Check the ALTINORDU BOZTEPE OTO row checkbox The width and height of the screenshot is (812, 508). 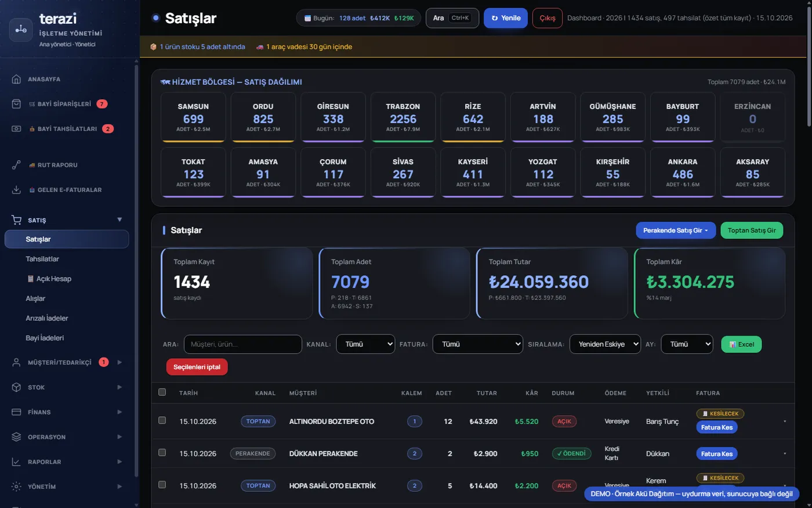162,420
